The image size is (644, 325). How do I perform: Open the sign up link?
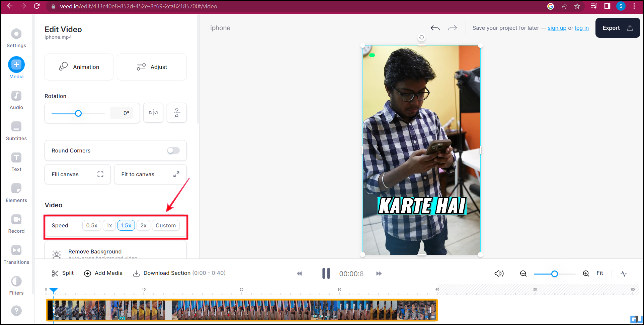(x=557, y=28)
